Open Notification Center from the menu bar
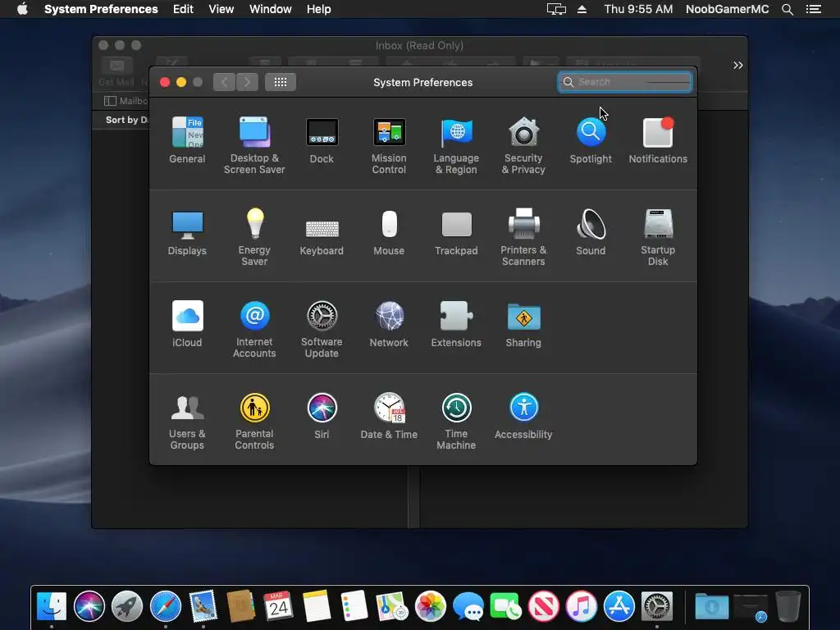Screen dimensions: 840x630 pyautogui.click(x=814, y=9)
